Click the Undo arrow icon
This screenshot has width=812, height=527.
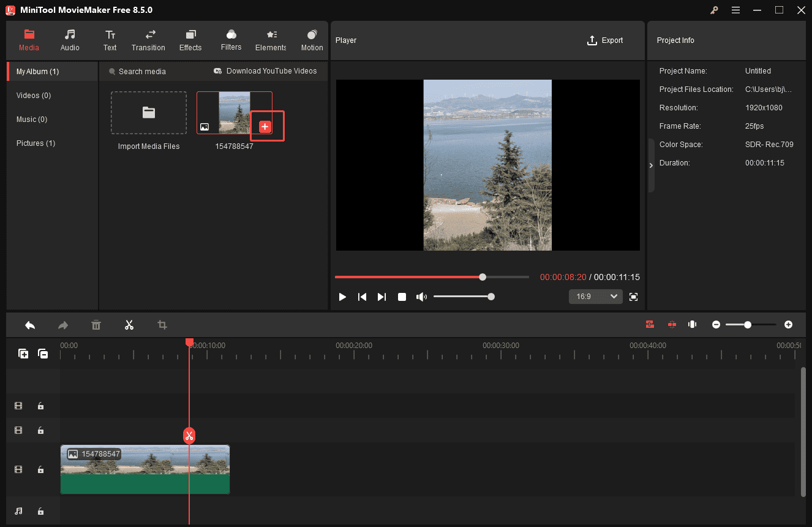coord(30,325)
